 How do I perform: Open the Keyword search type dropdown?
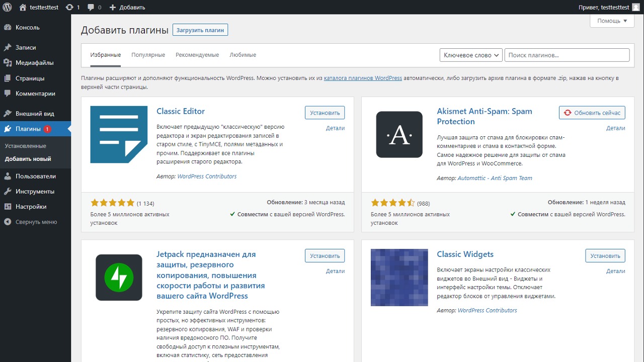coord(471,55)
